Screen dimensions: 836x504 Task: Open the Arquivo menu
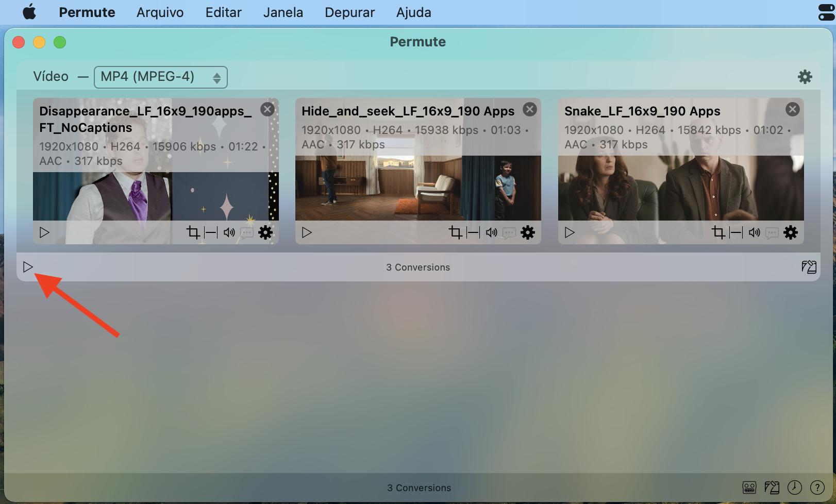(160, 12)
